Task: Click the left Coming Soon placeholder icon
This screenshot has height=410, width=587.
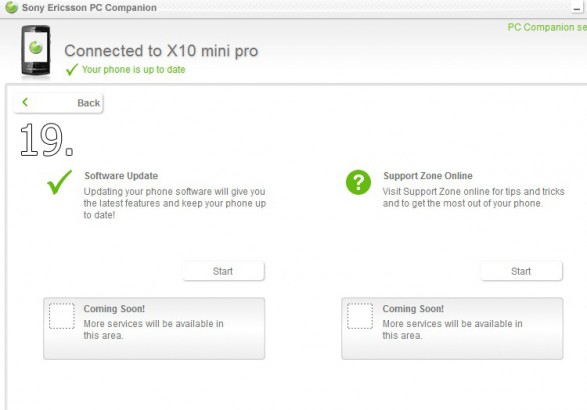Action: pyautogui.click(x=62, y=316)
